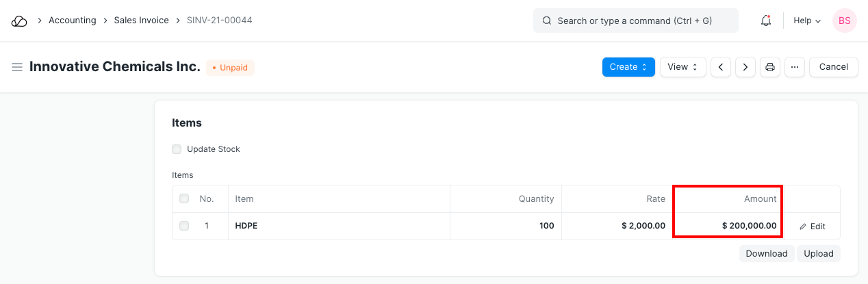
Task: Enable the Update Stock checkbox
Action: coord(177,149)
